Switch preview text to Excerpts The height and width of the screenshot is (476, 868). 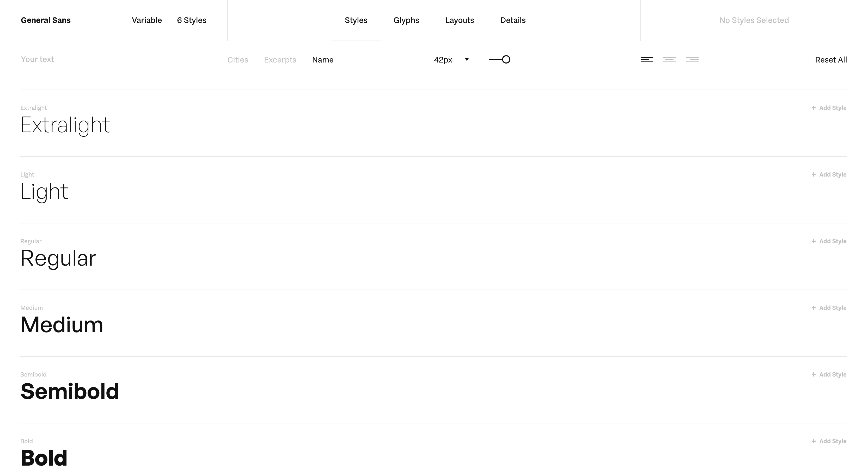(280, 60)
